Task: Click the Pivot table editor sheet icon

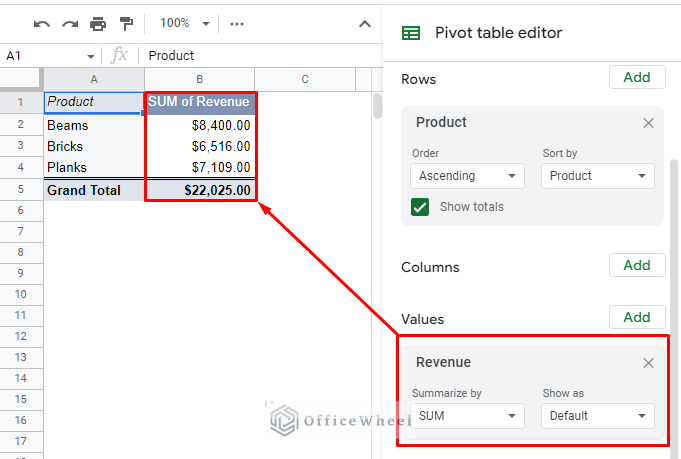Action: 411,33
